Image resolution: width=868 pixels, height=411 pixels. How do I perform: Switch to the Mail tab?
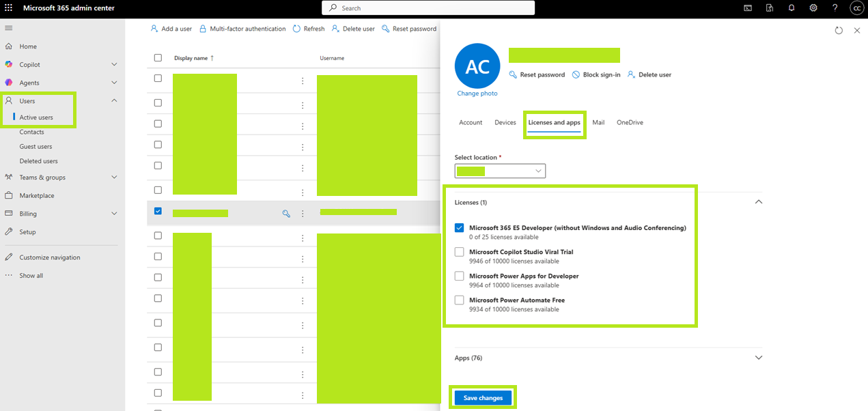point(598,123)
